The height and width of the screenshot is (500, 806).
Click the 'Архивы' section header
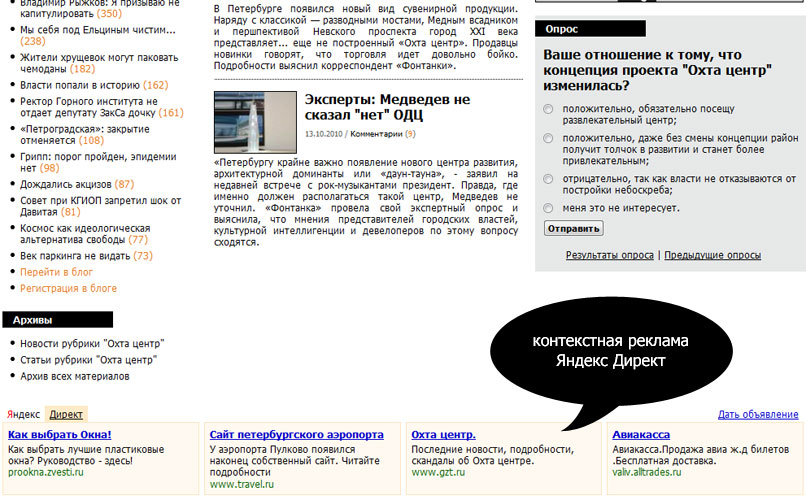tap(58, 320)
